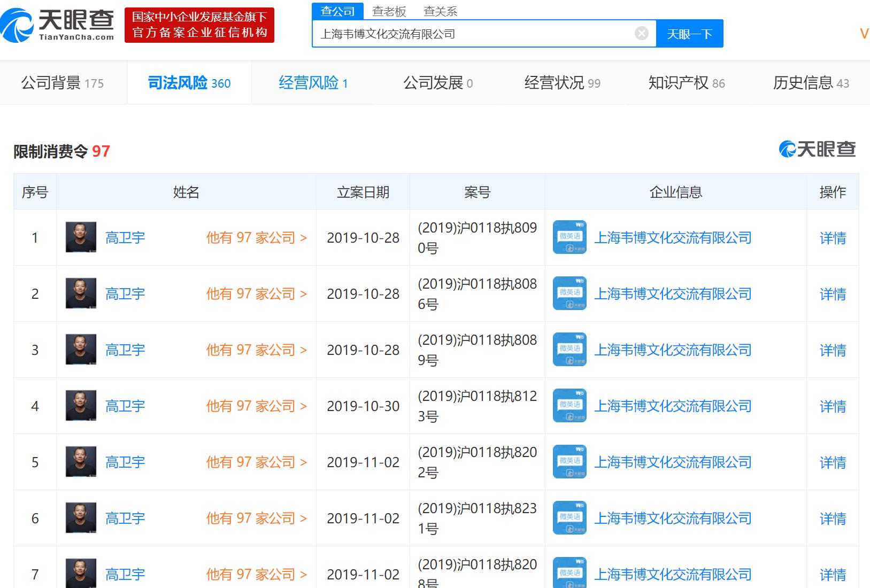Select case number (2019)沪0118执8090号
Screen dimensions: 870x588
(477, 238)
